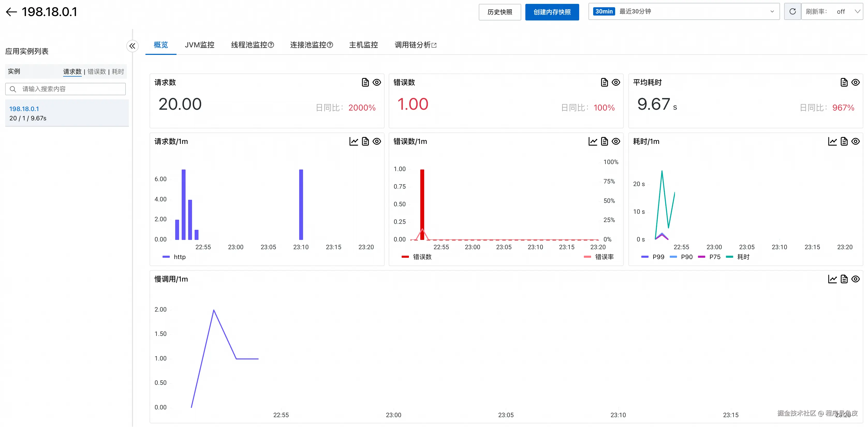The image size is (868, 427).
Task: Collapse the instance list sidebar
Action: click(x=132, y=46)
